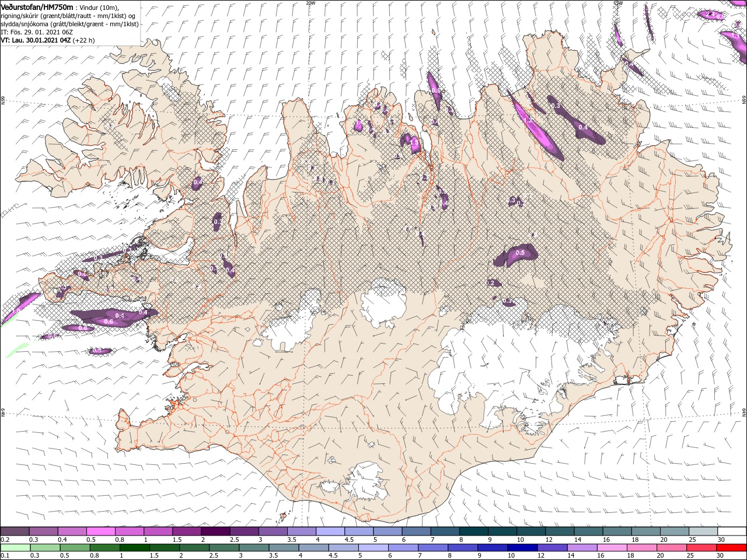This screenshot has width=747, height=560.
Task: Choose the navy blue swatch labeled 10 in the rain scale
Action: point(523,547)
